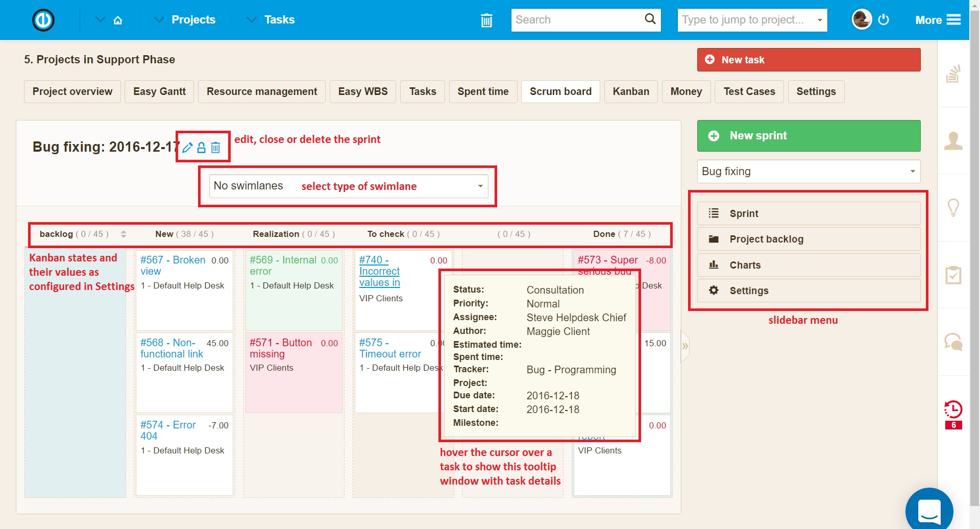The image size is (980, 529).
Task: Switch to the Kanban tab
Action: 631,91
